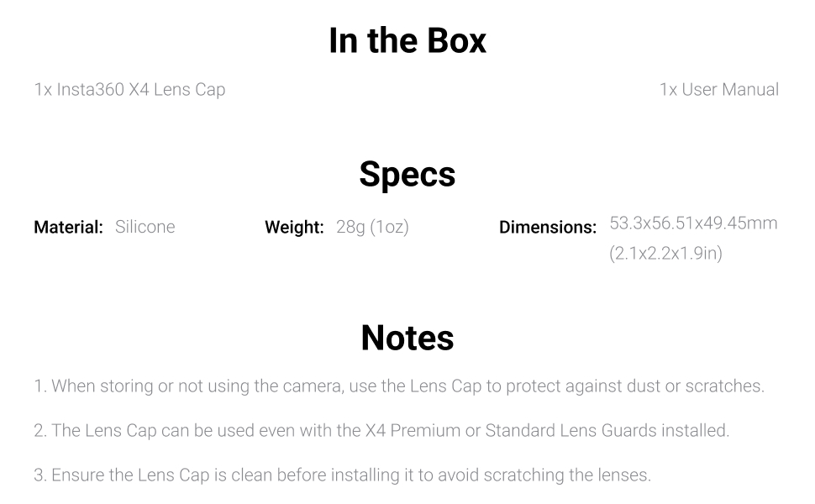
Task: Click the "In the Box" heading
Action: click(407, 41)
